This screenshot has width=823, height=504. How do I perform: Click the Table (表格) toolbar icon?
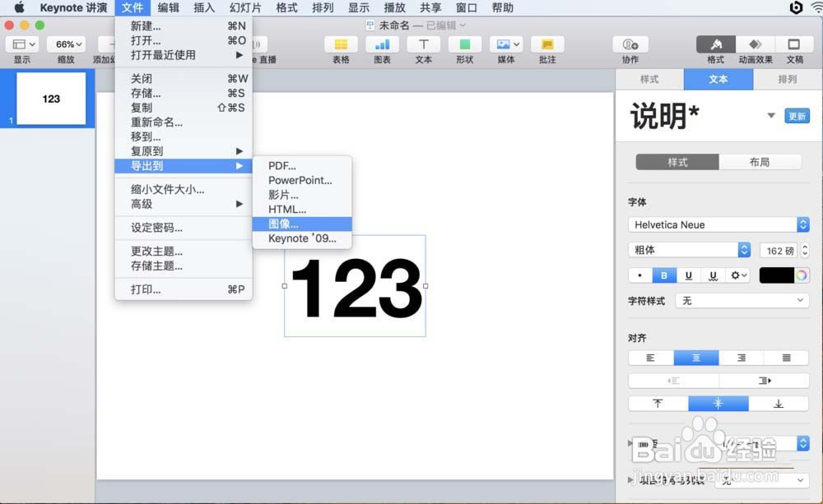pos(341,44)
